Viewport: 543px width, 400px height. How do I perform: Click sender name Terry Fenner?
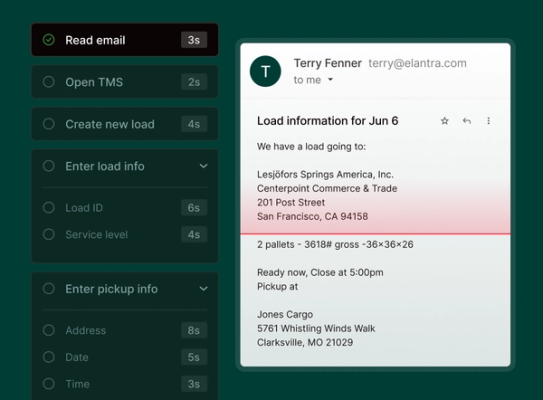[328, 63]
